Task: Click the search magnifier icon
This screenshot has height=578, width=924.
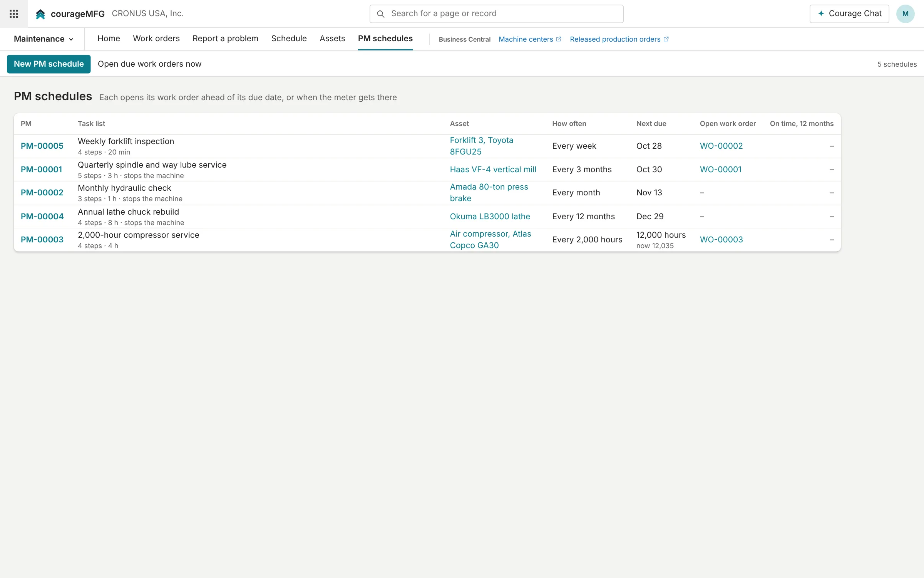Action: 380,14
